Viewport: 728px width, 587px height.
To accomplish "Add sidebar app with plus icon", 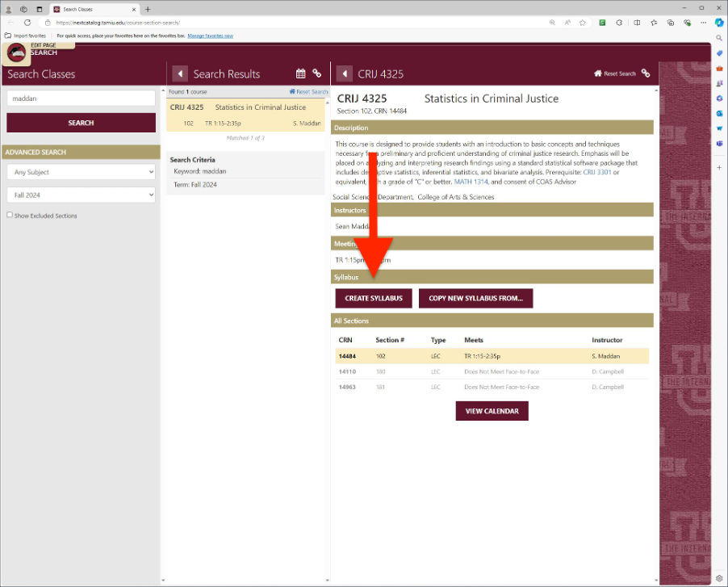I will (719, 167).
